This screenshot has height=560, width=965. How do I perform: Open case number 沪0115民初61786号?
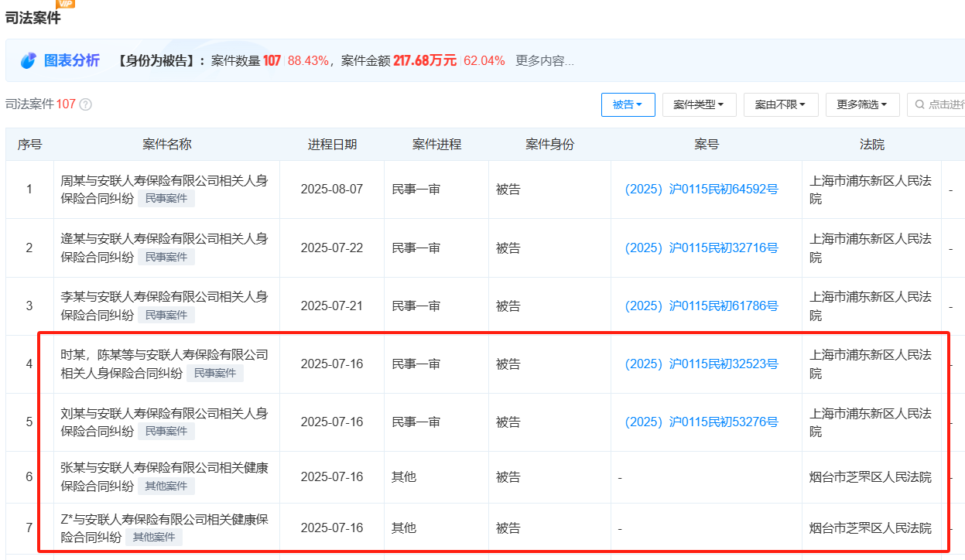(700, 306)
